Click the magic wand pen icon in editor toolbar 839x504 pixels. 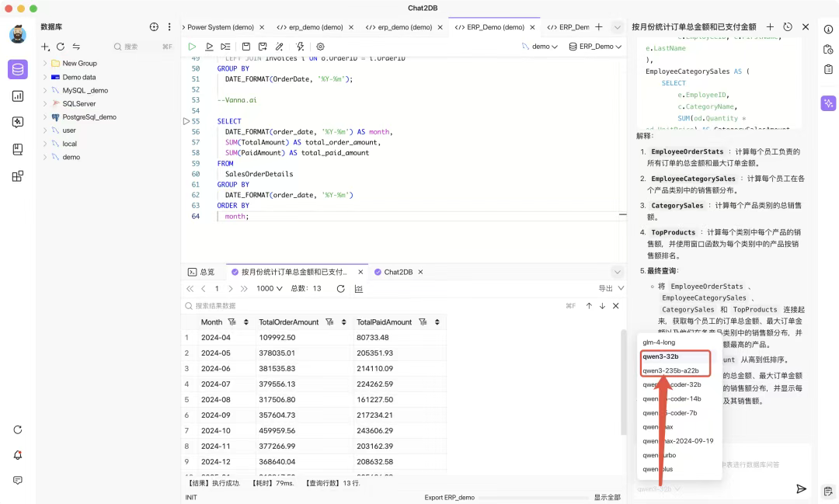(280, 47)
